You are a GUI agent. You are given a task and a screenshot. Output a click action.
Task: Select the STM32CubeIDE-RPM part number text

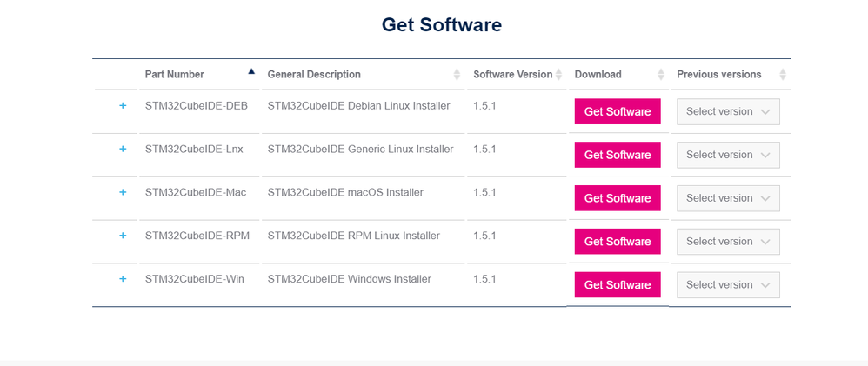pos(197,236)
